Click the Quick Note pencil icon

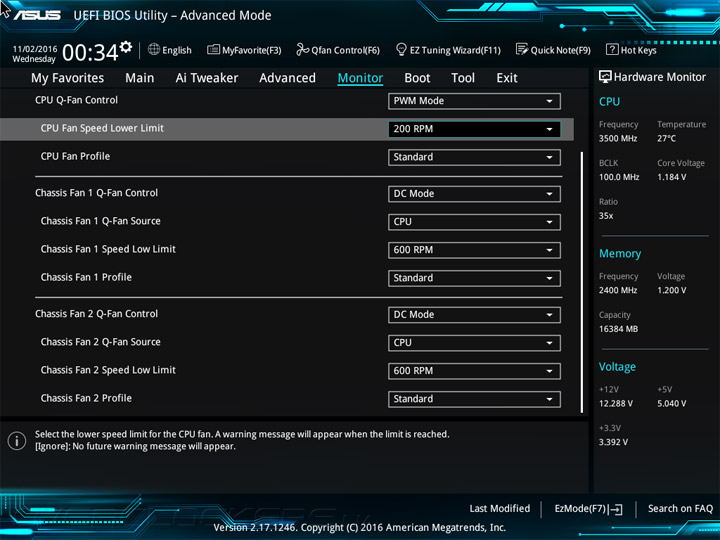point(522,49)
